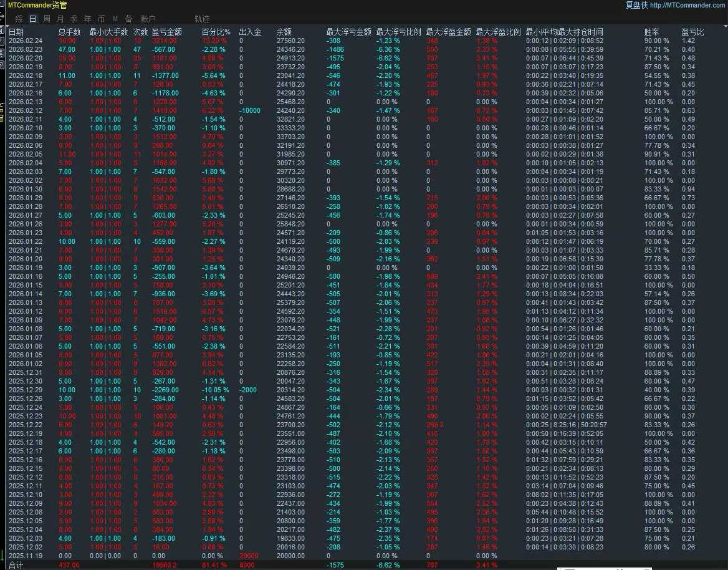Switch to the 账户 account tab
Image resolution: width=728 pixels, height=570 pixels.
point(148,19)
